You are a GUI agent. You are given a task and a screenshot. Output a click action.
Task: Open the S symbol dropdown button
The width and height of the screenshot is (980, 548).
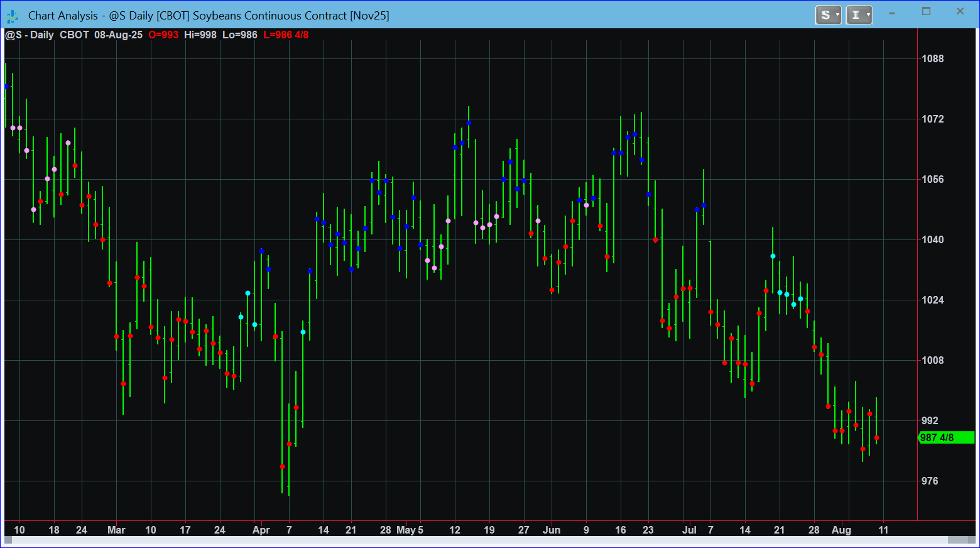(828, 15)
